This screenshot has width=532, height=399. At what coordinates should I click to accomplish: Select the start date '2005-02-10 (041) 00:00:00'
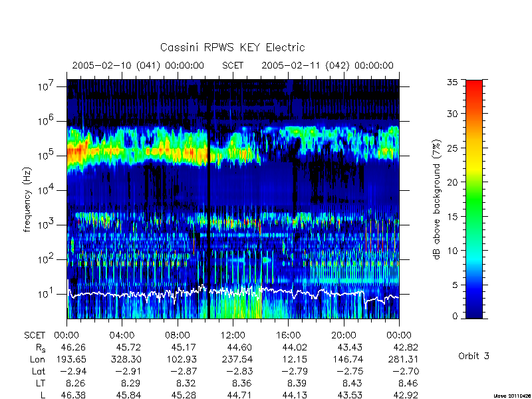138,65
